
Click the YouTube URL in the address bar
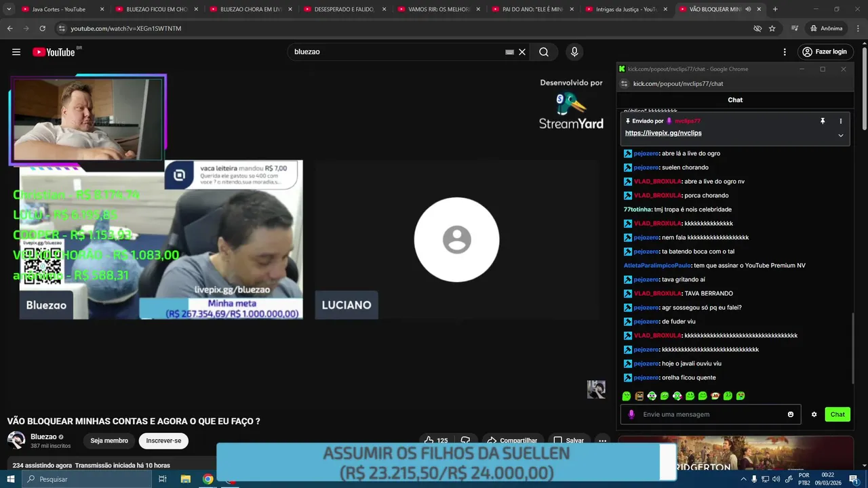coord(126,28)
